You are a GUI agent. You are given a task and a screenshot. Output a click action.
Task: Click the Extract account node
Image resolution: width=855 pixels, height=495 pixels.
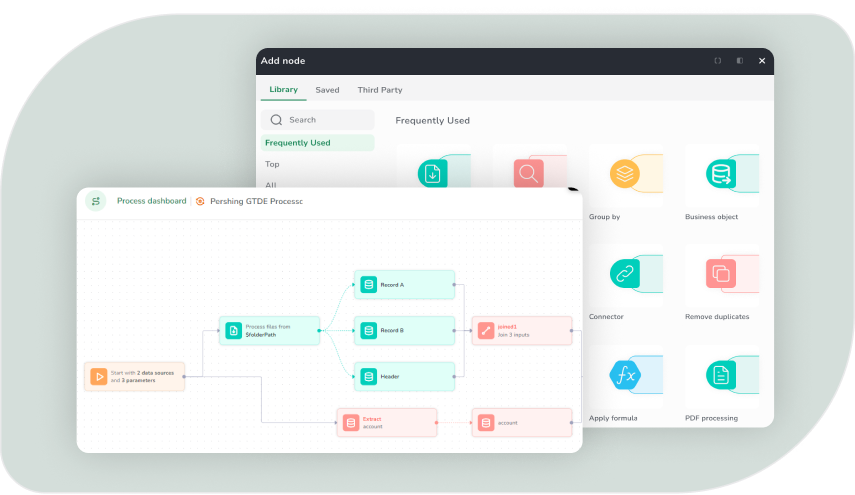386,422
